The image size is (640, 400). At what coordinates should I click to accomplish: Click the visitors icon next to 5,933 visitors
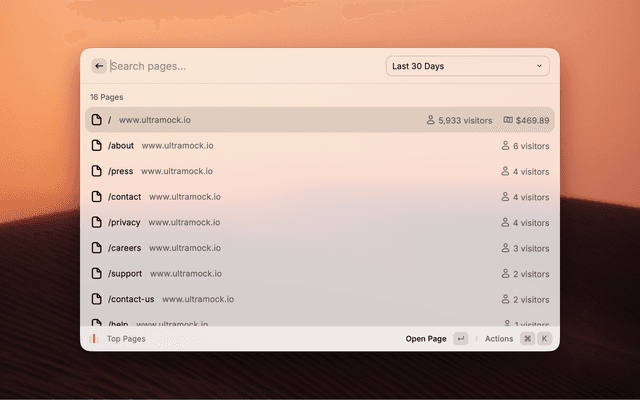point(431,120)
